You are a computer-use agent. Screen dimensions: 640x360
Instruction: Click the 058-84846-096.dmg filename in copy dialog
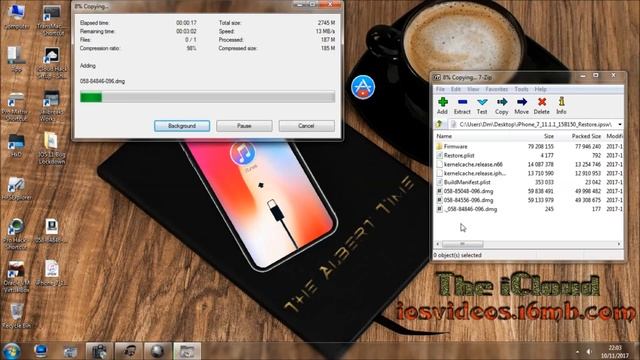point(102,81)
